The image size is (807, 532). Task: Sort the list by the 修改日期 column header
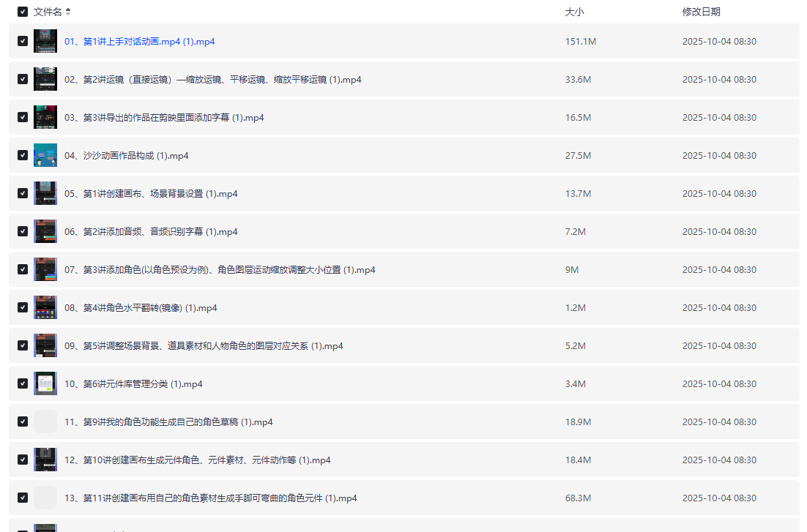pyautogui.click(x=701, y=12)
